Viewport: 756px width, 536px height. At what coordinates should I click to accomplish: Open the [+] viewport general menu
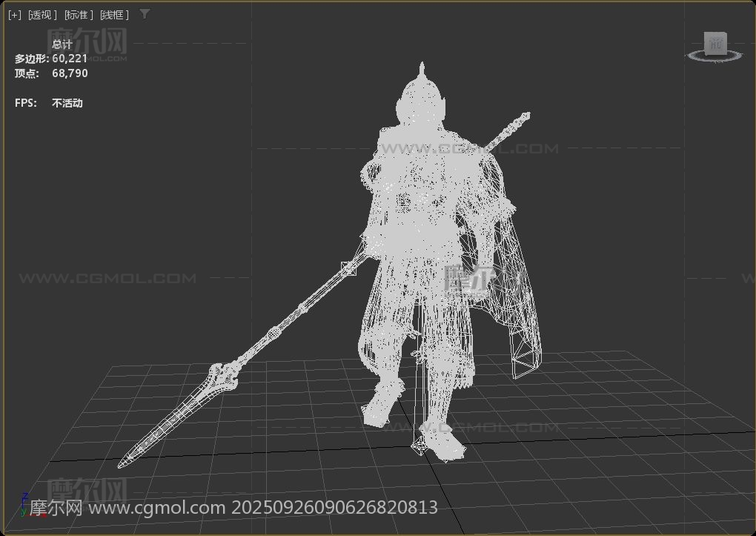click(x=15, y=15)
